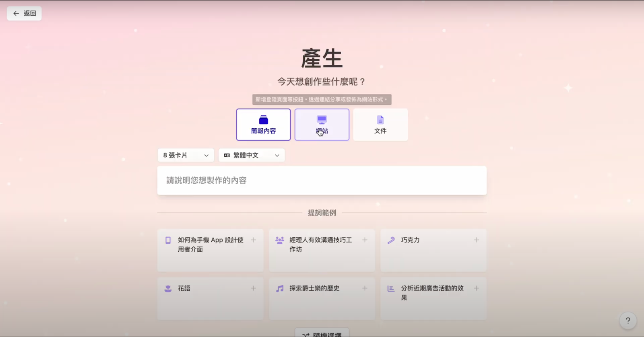The image size is (644, 337).
Task: Choose the 花語 example prompt
Action: [210, 298]
